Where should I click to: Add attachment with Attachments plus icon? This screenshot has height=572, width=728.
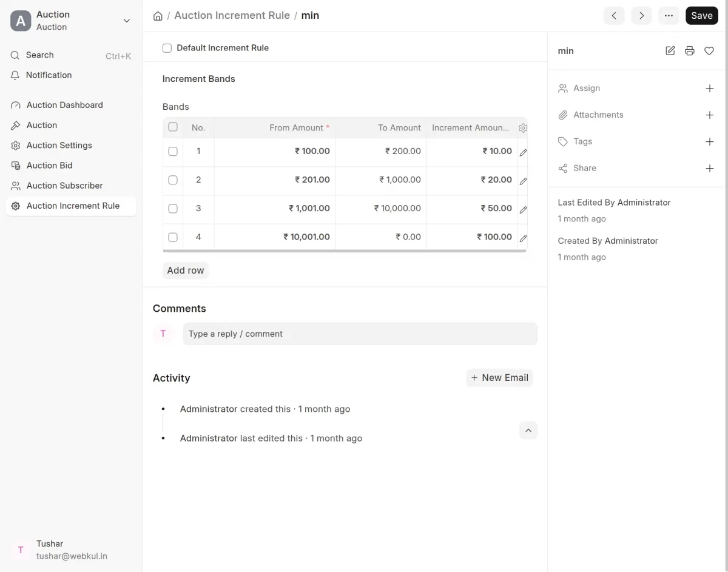pos(710,115)
